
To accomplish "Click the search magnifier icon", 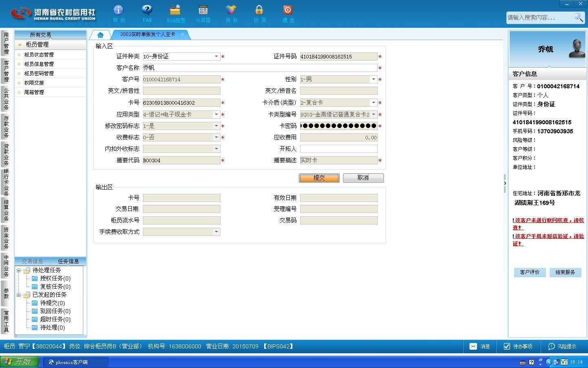I will (x=578, y=18).
